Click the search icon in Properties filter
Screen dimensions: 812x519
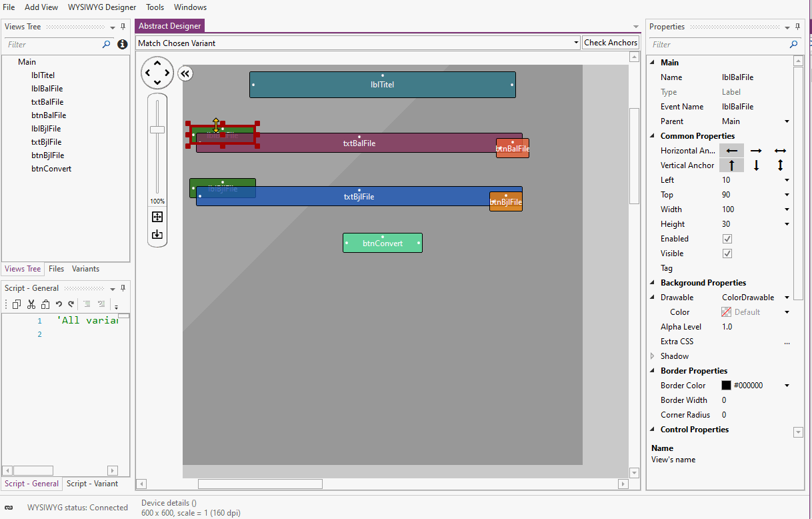click(793, 45)
